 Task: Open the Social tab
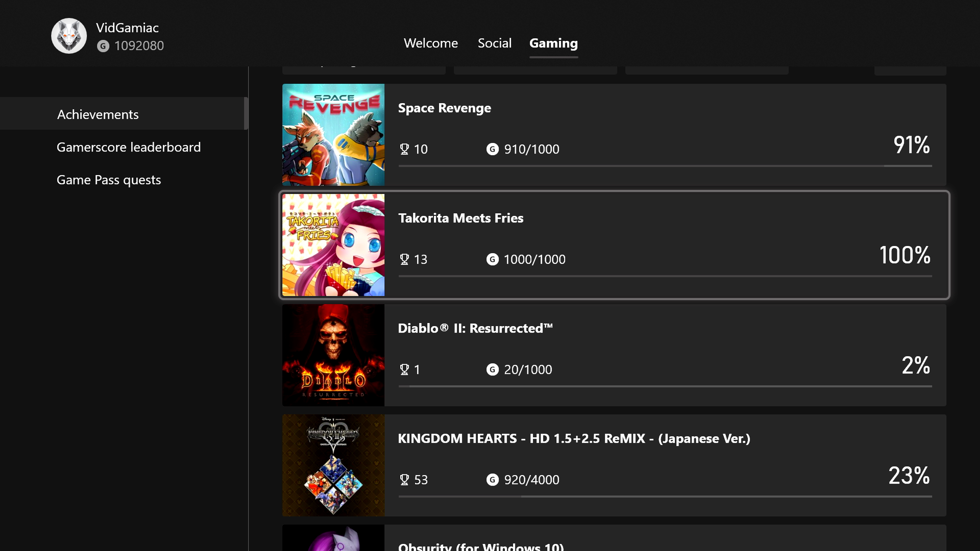(494, 43)
